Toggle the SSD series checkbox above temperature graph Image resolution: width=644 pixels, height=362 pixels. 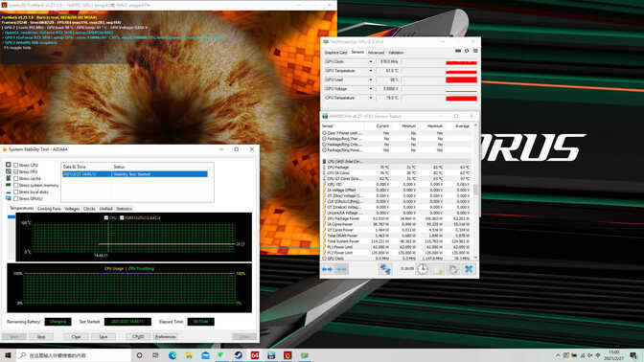point(122,218)
